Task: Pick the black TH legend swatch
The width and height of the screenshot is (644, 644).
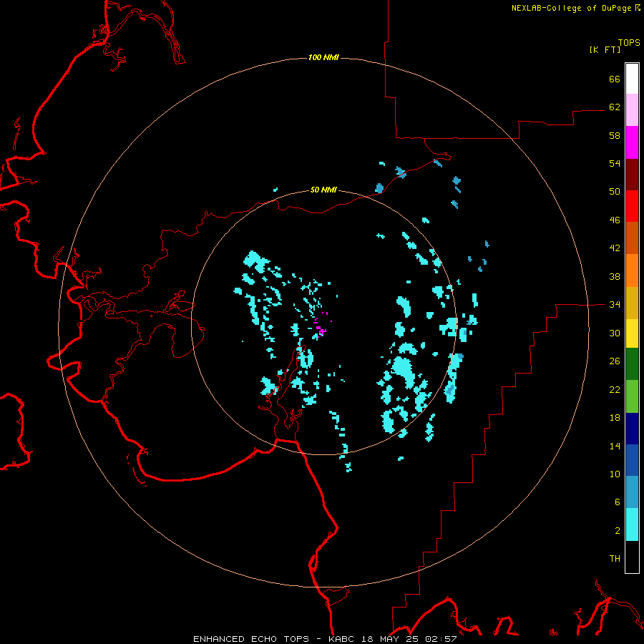Action: point(632,557)
